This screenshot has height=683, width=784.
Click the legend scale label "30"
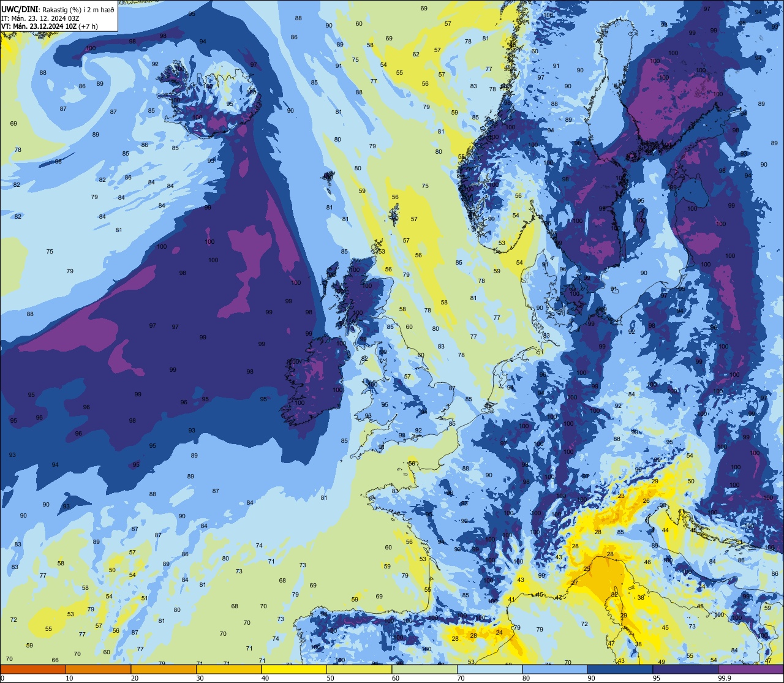point(200,678)
